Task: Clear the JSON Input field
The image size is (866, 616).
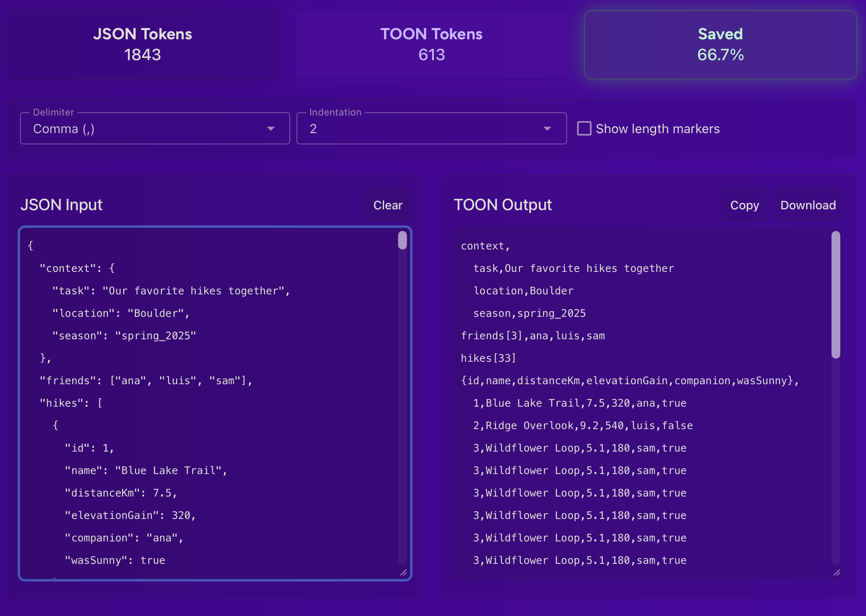Action: tap(388, 205)
